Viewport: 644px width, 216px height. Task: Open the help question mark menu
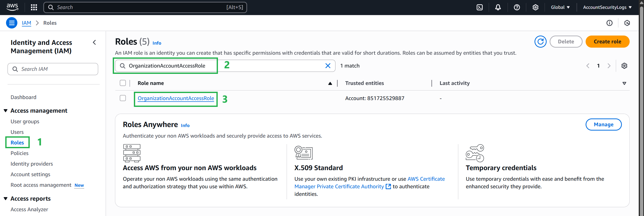point(517,7)
